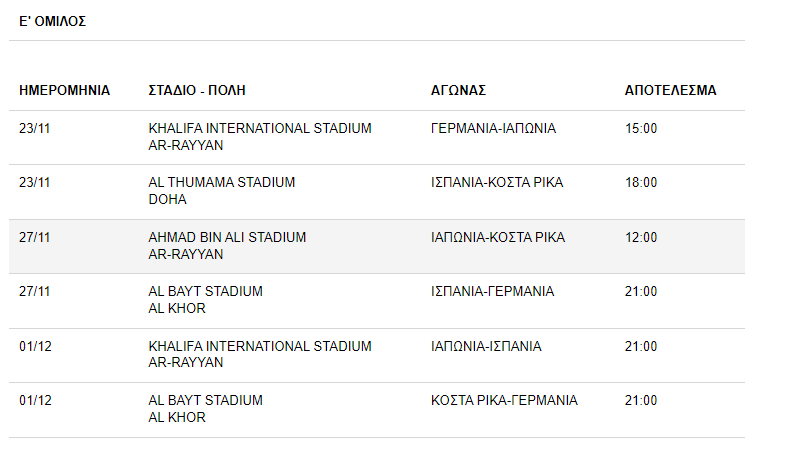Open the ΙΣΠΑΝΙΑ-ΚΟΣΤΑ ΡΙΚΑ match
The image size is (791, 455).
pyautogui.click(x=497, y=182)
